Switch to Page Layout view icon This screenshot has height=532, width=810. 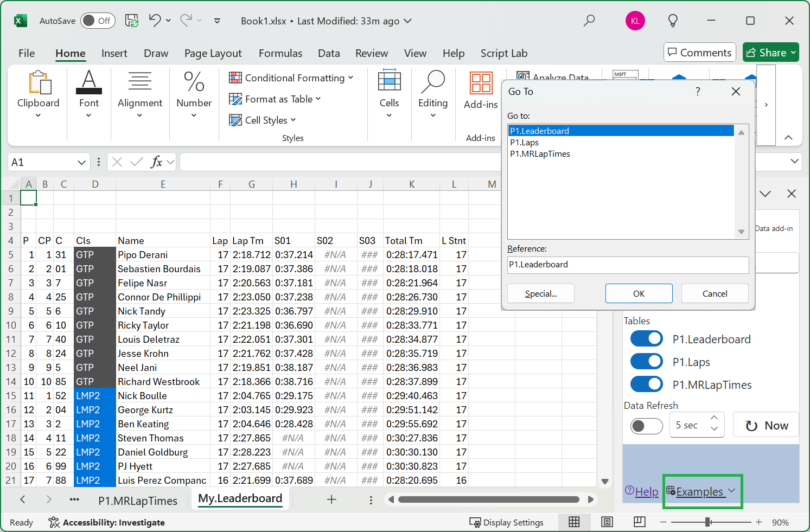607,522
